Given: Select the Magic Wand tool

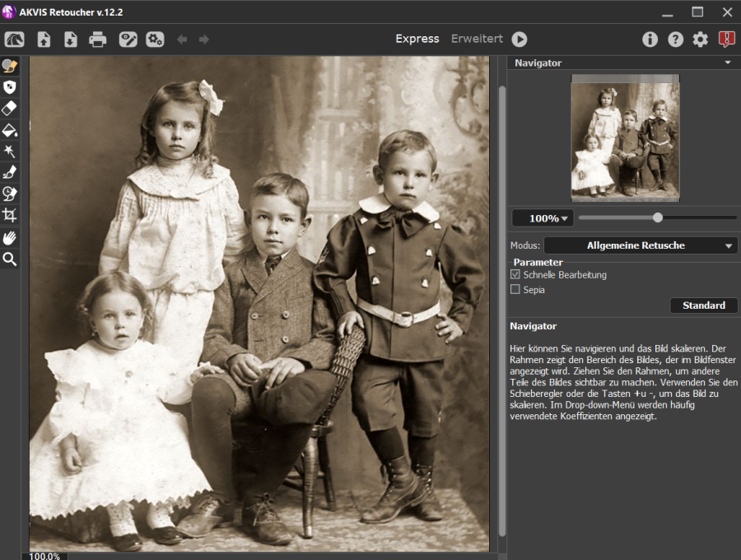Looking at the screenshot, I should (10, 152).
